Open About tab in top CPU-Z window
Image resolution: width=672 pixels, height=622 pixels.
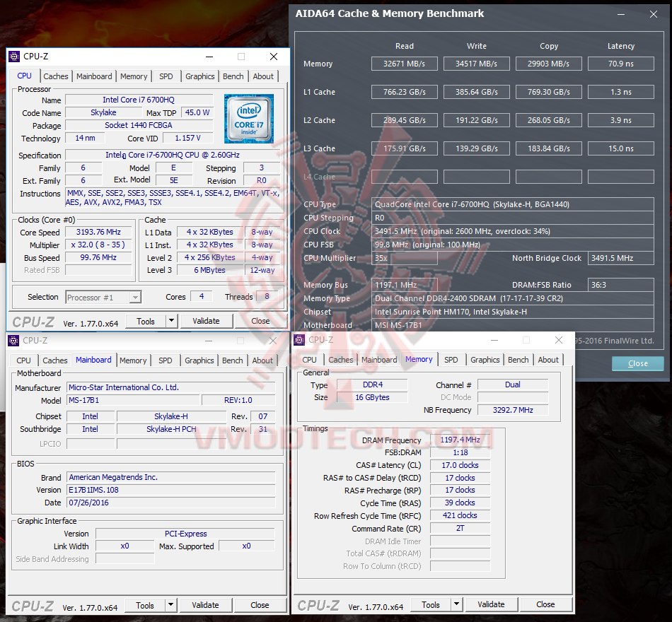click(x=263, y=76)
